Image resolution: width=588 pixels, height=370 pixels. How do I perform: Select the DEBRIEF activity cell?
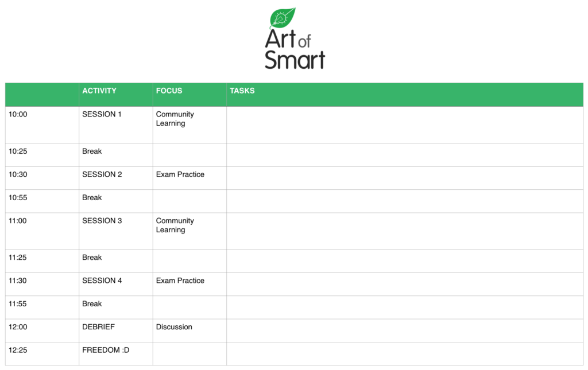pyautogui.click(x=99, y=327)
